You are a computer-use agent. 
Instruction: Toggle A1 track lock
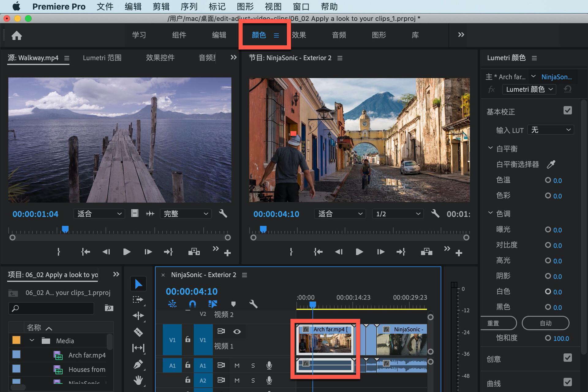[x=188, y=365]
